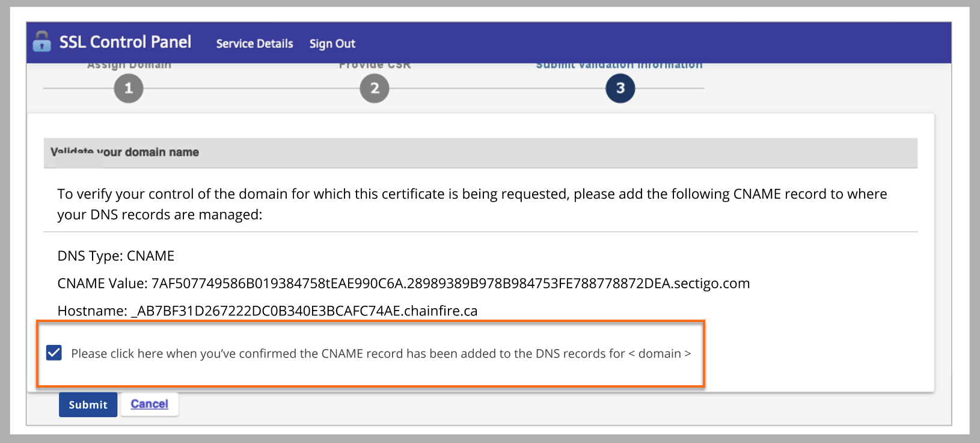
Task: Click the step 3 Submit Validation Information circle
Action: [620, 88]
